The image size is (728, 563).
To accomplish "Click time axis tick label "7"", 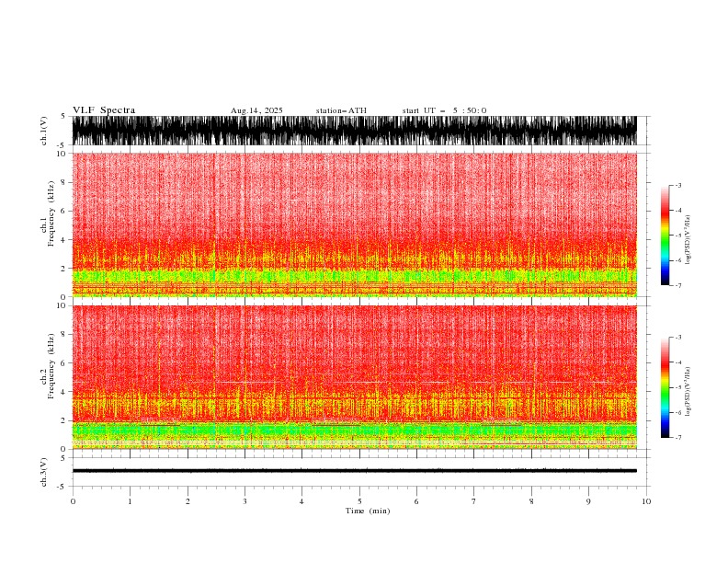I will tap(473, 501).
